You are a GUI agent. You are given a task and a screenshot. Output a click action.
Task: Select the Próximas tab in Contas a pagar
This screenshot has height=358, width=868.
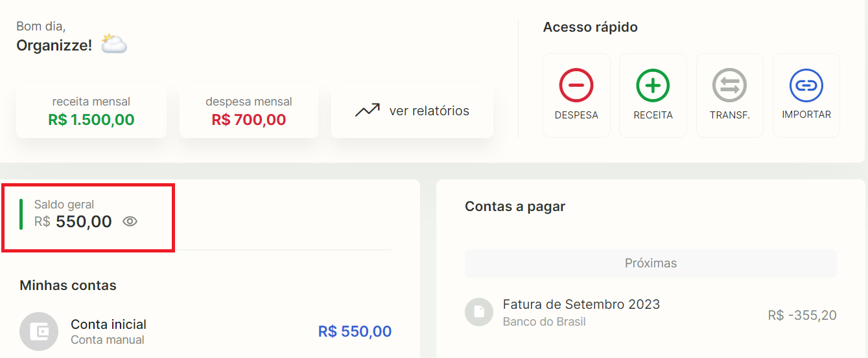(x=651, y=263)
